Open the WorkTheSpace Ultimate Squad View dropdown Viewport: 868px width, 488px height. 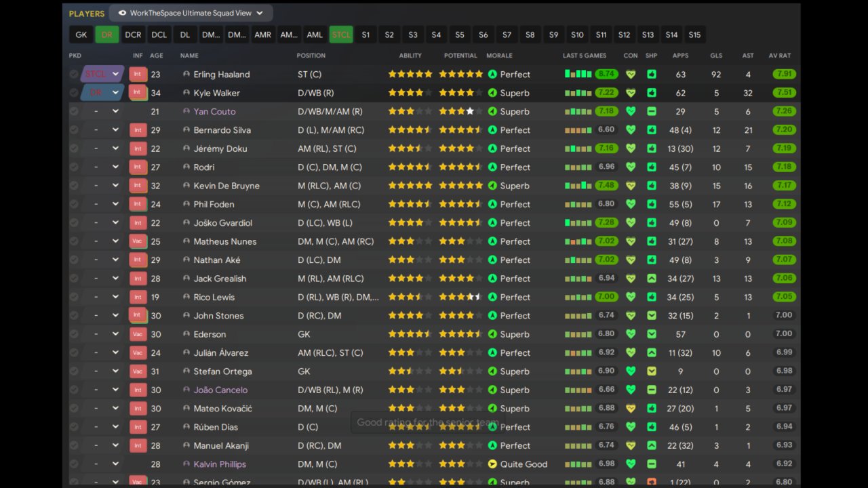pos(191,13)
